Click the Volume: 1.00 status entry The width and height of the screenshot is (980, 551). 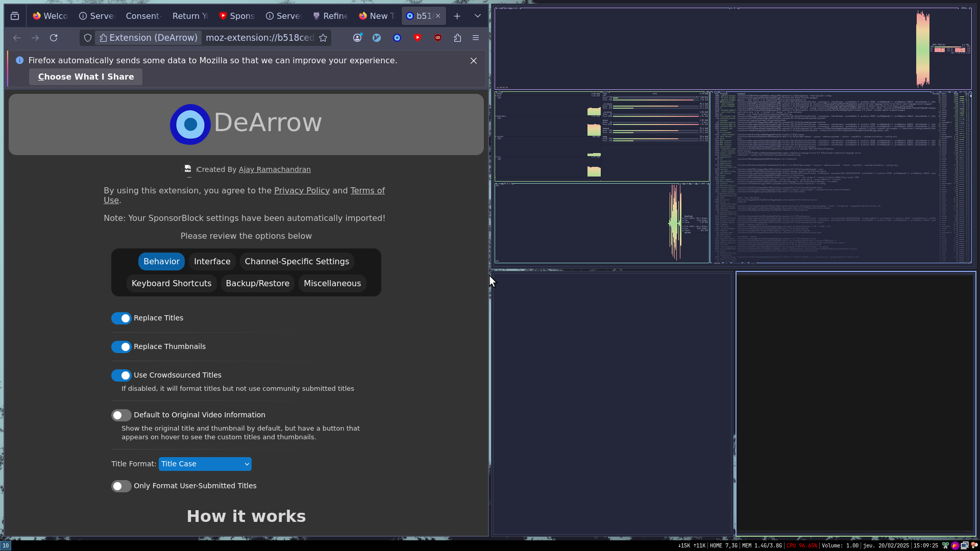(840, 545)
